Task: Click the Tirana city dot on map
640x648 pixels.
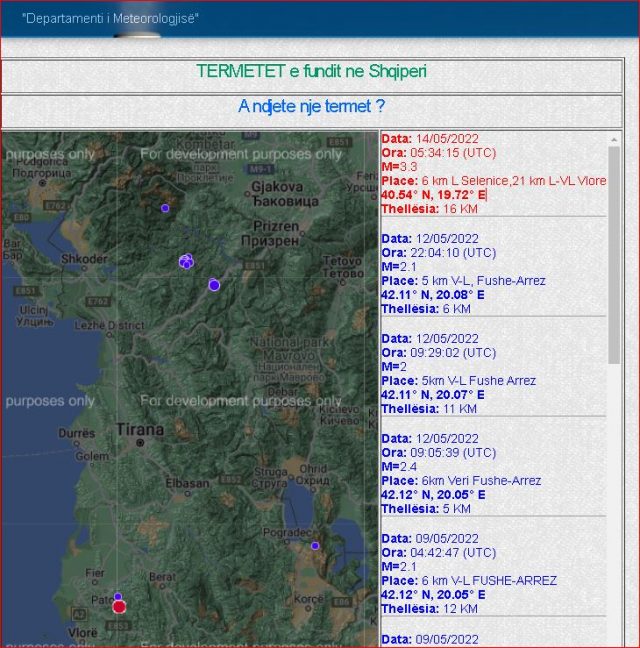Action: pyautogui.click(x=140, y=441)
